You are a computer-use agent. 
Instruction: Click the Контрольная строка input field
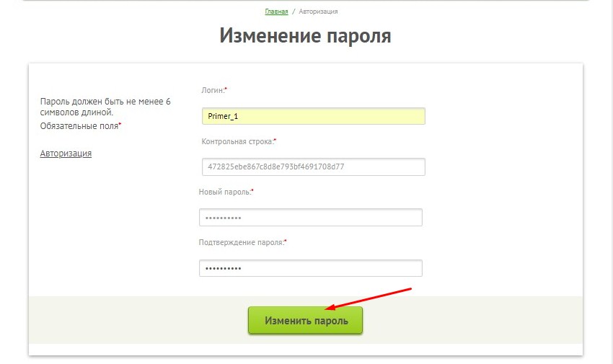coord(313,167)
